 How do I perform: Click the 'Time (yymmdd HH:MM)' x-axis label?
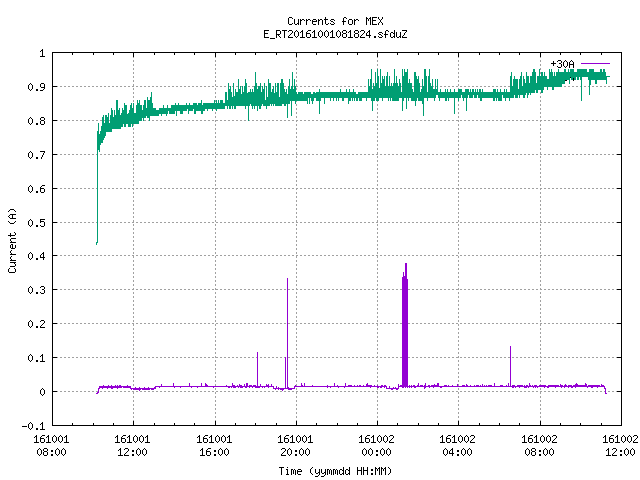(335, 471)
